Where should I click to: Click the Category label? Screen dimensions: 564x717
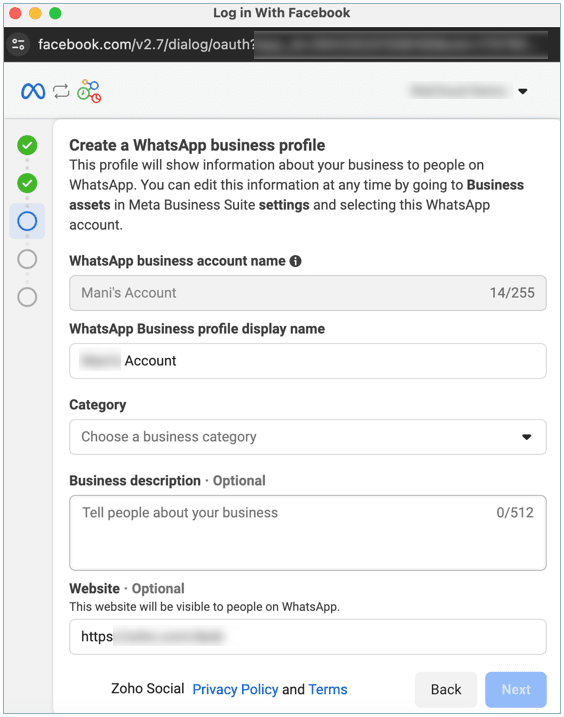[97, 405]
